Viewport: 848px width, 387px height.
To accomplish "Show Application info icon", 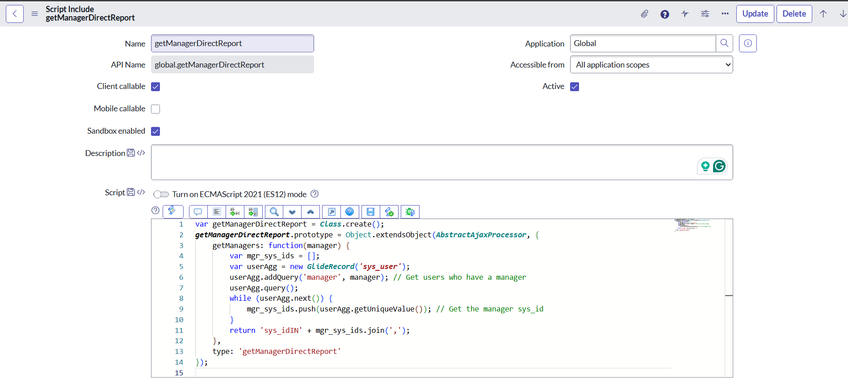I will coord(747,43).
